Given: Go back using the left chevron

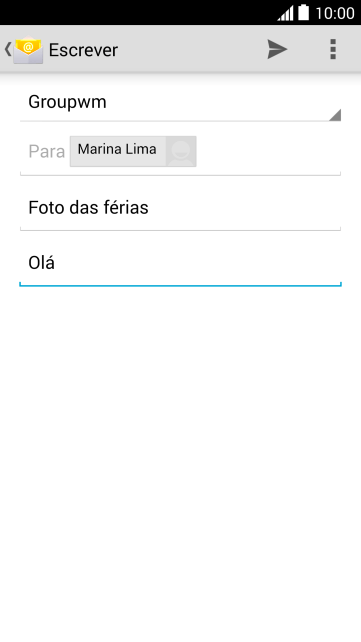Looking at the screenshot, I should (x=7, y=50).
